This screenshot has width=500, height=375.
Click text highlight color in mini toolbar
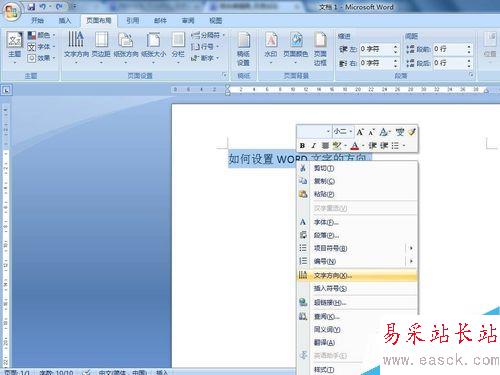pos(337,146)
